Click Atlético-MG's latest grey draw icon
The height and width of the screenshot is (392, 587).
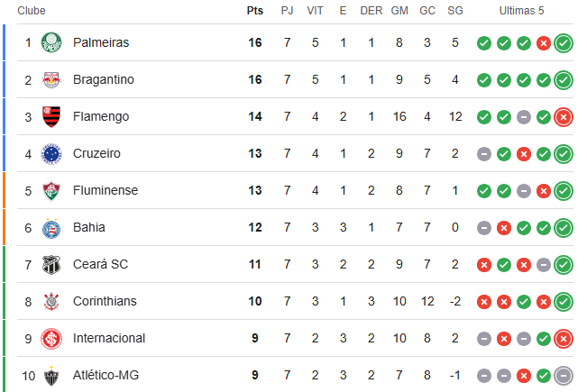click(x=564, y=376)
